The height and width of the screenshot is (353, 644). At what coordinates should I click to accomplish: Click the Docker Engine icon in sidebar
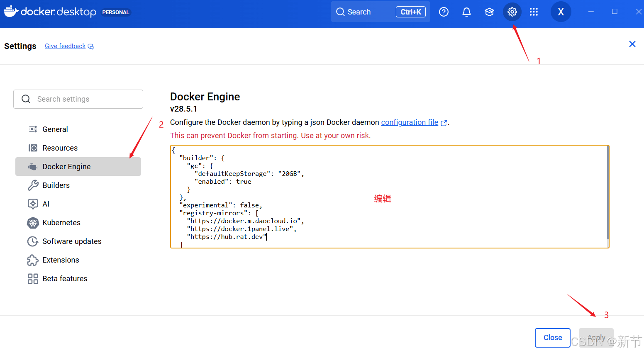click(33, 167)
